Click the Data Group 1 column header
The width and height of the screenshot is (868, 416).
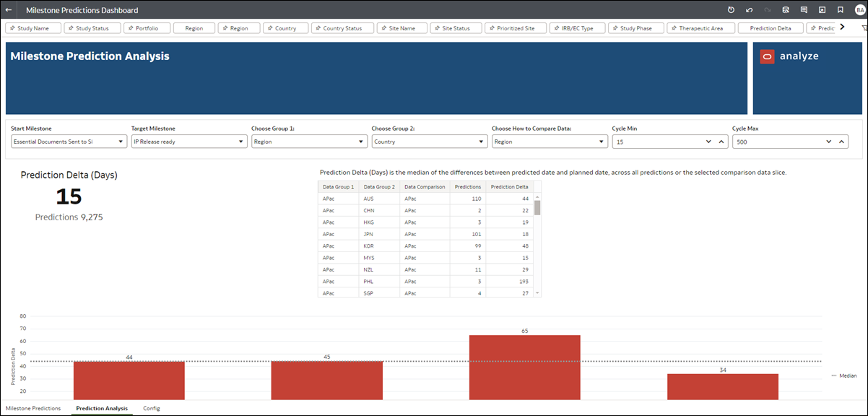click(x=338, y=186)
